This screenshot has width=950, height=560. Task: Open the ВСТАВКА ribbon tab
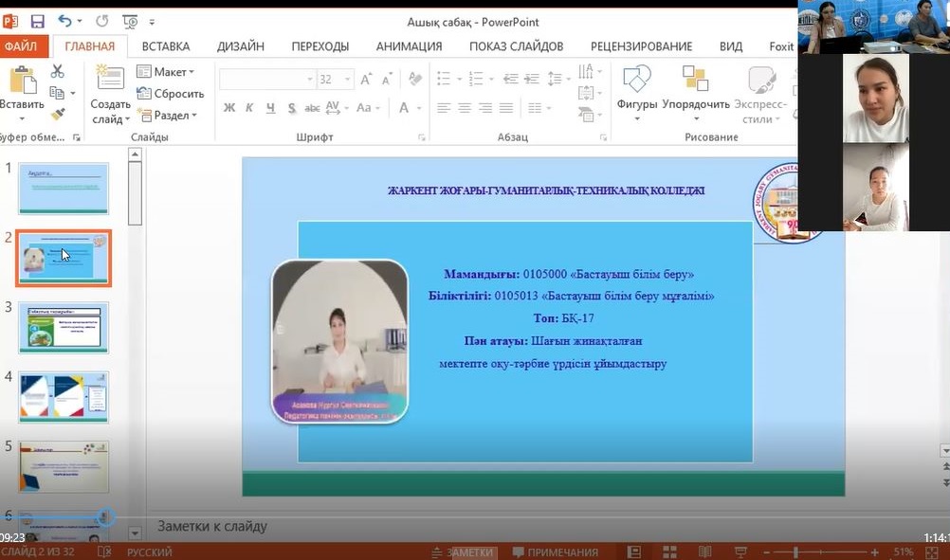tap(165, 45)
